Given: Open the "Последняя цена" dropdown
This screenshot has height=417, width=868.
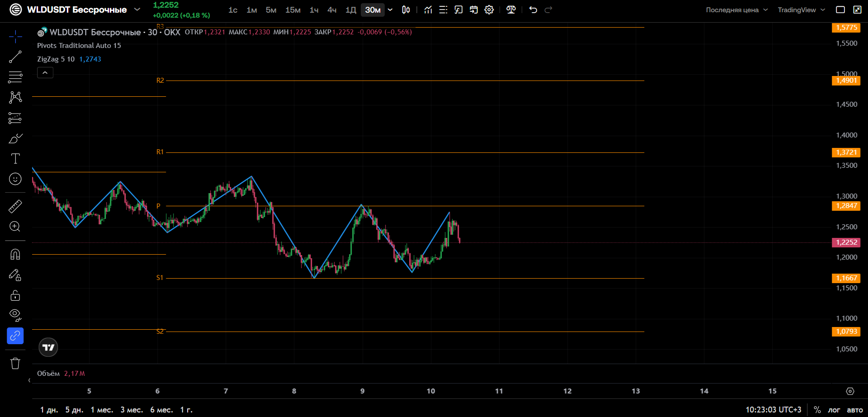Looking at the screenshot, I should point(737,10).
